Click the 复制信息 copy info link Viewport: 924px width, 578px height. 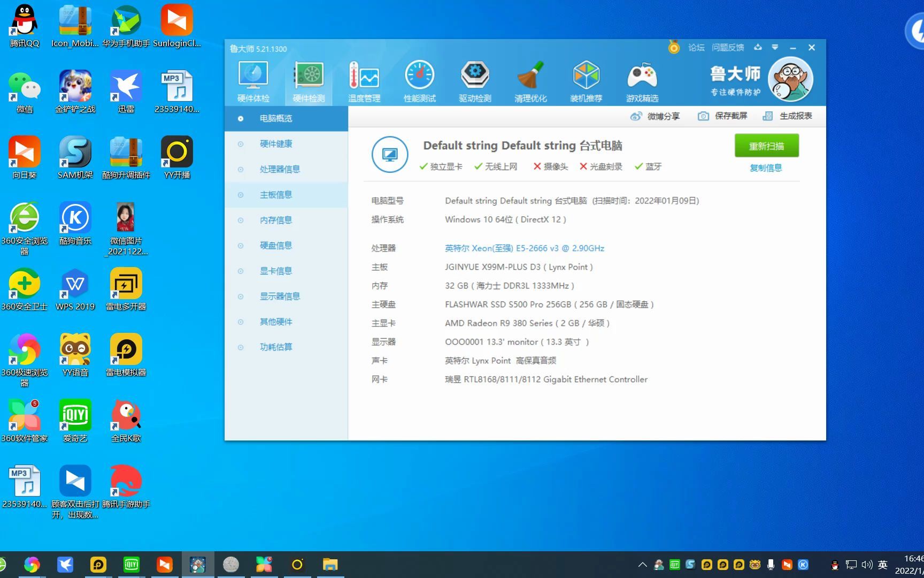click(766, 168)
